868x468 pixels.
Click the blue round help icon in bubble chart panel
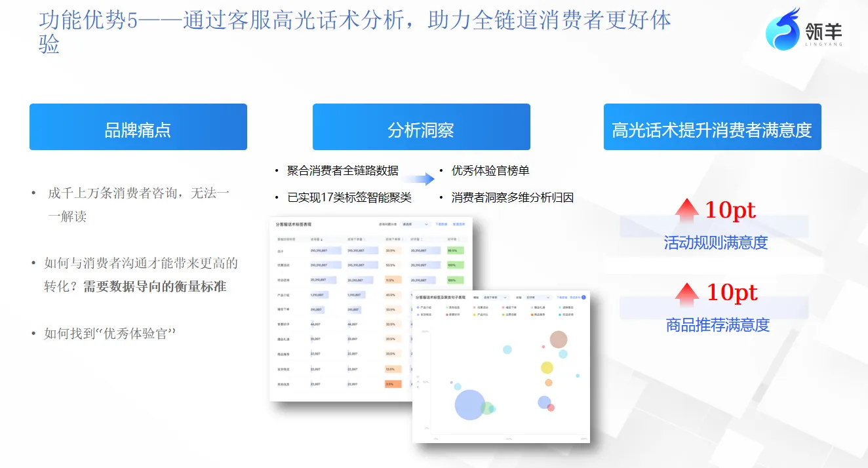point(583,298)
